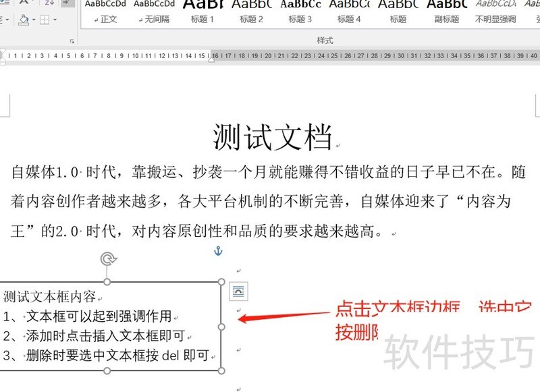Click the sort Z↓ icon
This screenshot has height=392, width=540.
(48, 3)
